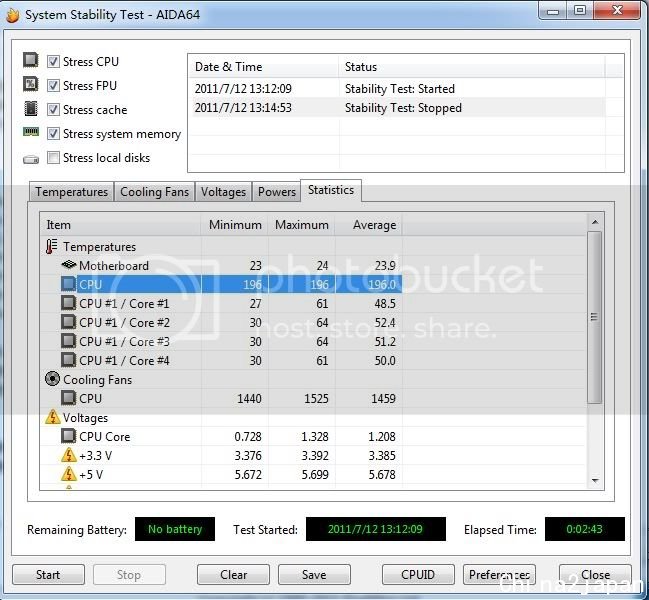
Task: Select the highlighted CPU 196 temperature row
Action: click(x=221, y=284)
